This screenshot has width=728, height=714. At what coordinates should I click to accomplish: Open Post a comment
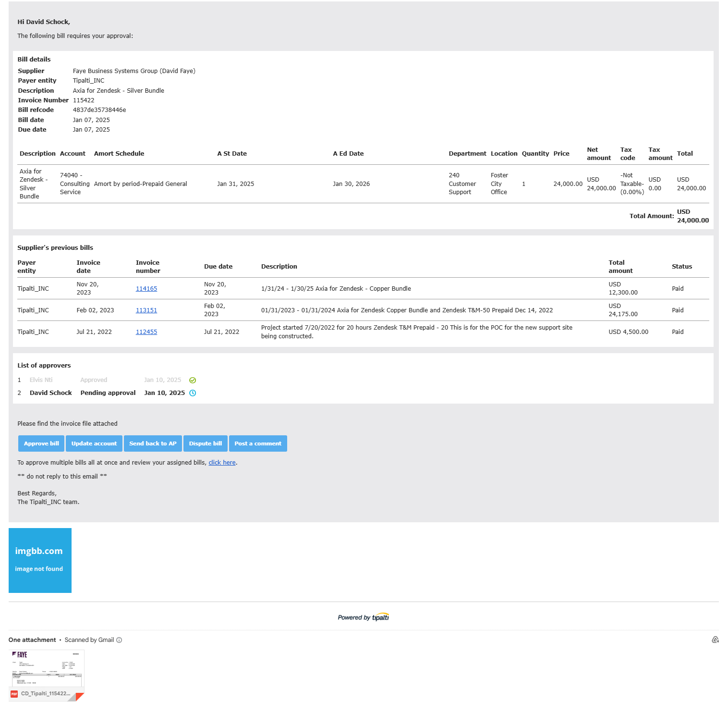pyautogui.click(x=258, y=443)
